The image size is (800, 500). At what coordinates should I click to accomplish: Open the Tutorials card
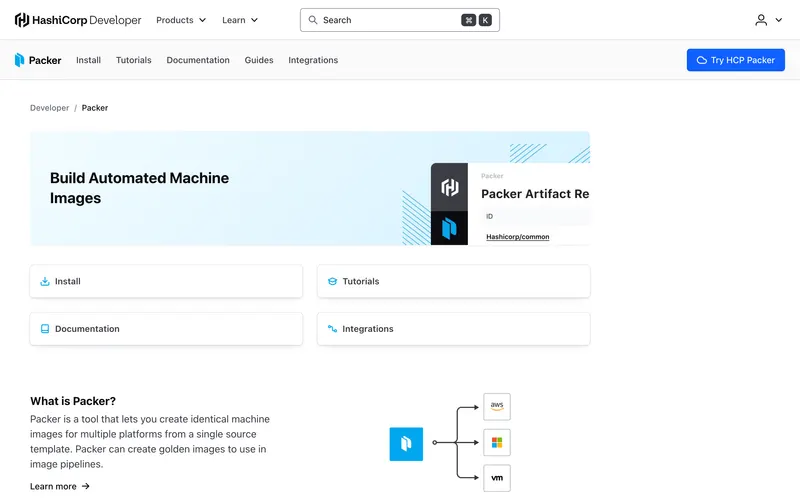click(454, 281)
